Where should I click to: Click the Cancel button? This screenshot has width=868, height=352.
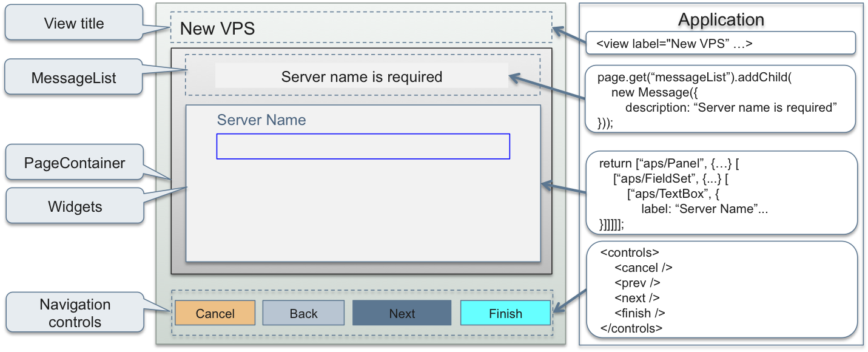[215, 313]
